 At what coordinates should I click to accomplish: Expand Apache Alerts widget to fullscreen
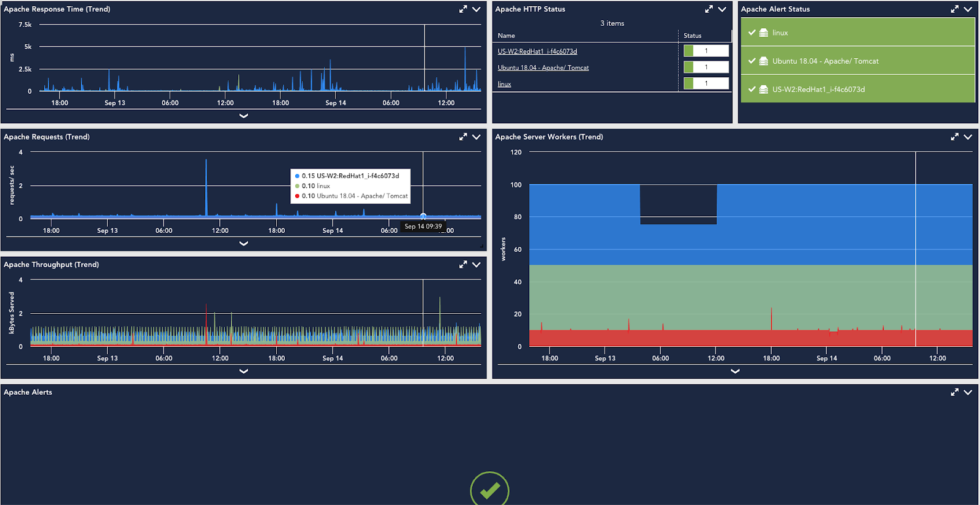(x=954, y=392)
